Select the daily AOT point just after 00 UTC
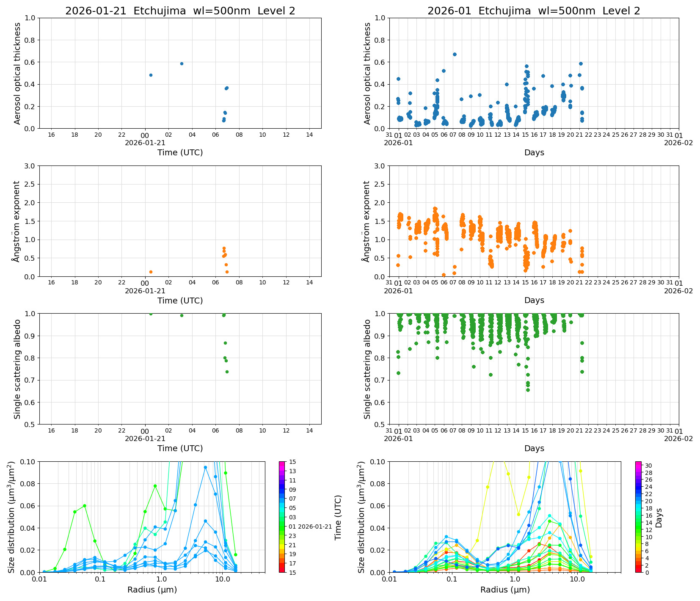 [x=151, y=75]
